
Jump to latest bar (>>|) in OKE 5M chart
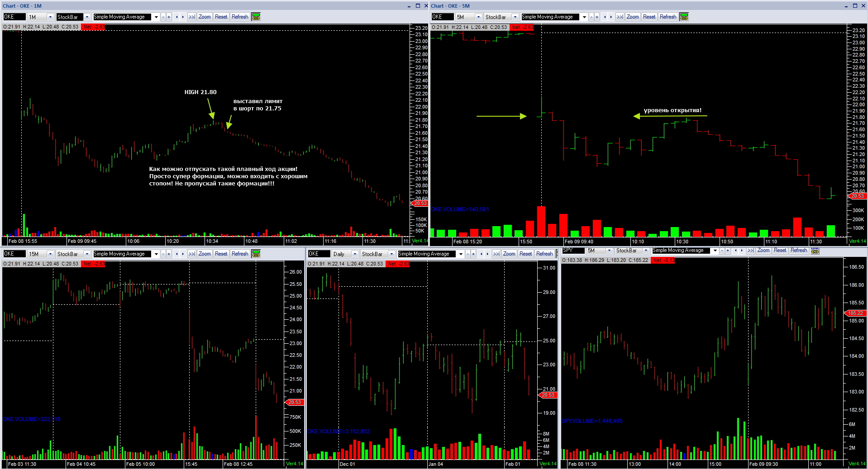click(620, 17)
